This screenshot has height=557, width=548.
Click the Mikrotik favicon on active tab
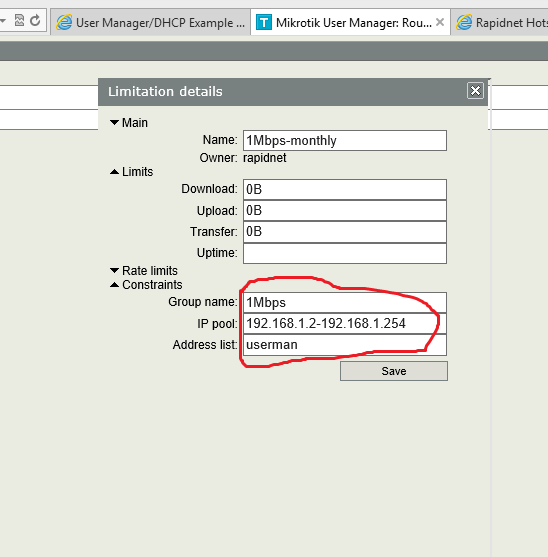264,22
